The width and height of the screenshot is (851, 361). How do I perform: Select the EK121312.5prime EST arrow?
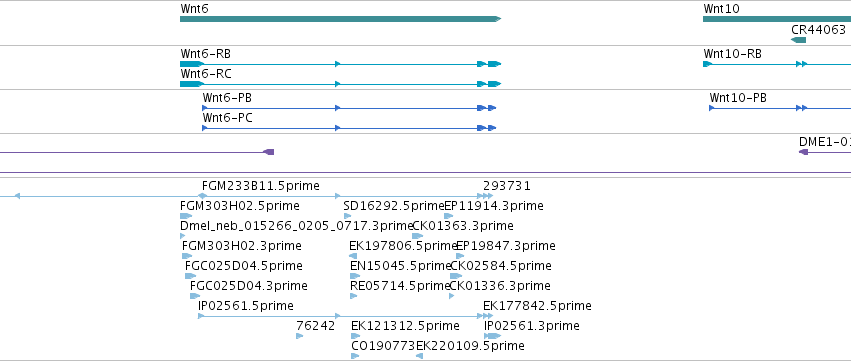pyautogui.click(x=355, y=336)
